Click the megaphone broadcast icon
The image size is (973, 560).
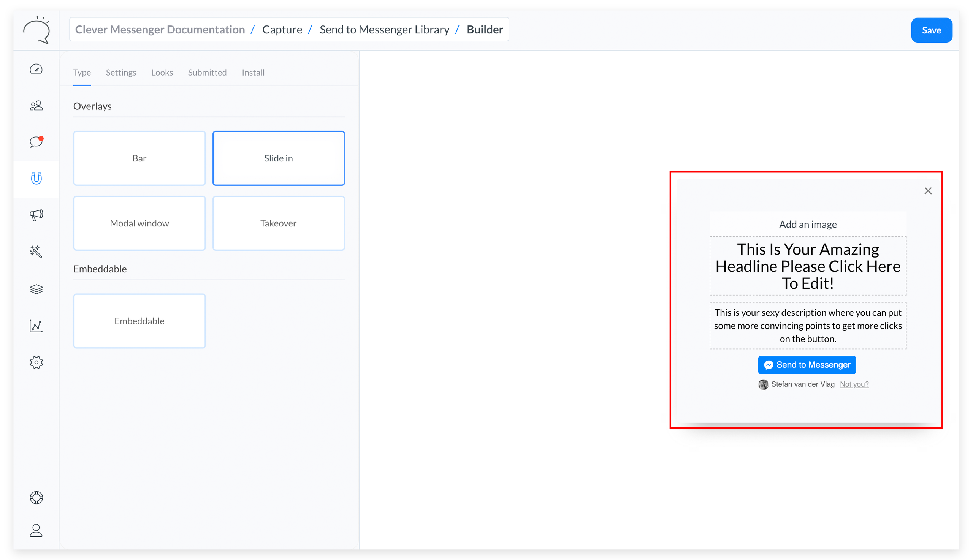coord(36,215)
